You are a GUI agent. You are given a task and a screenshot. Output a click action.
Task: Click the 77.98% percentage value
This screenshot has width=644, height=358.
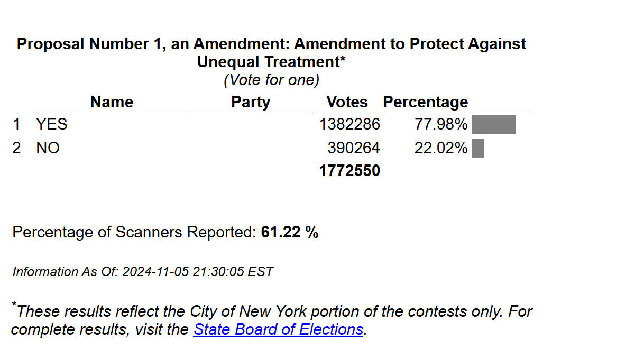(441, 124)
